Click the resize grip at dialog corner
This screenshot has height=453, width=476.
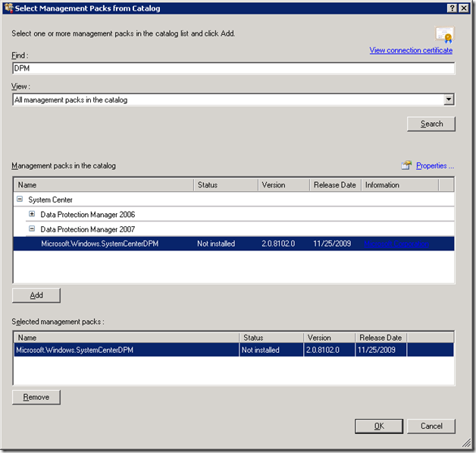click(467, 443)
